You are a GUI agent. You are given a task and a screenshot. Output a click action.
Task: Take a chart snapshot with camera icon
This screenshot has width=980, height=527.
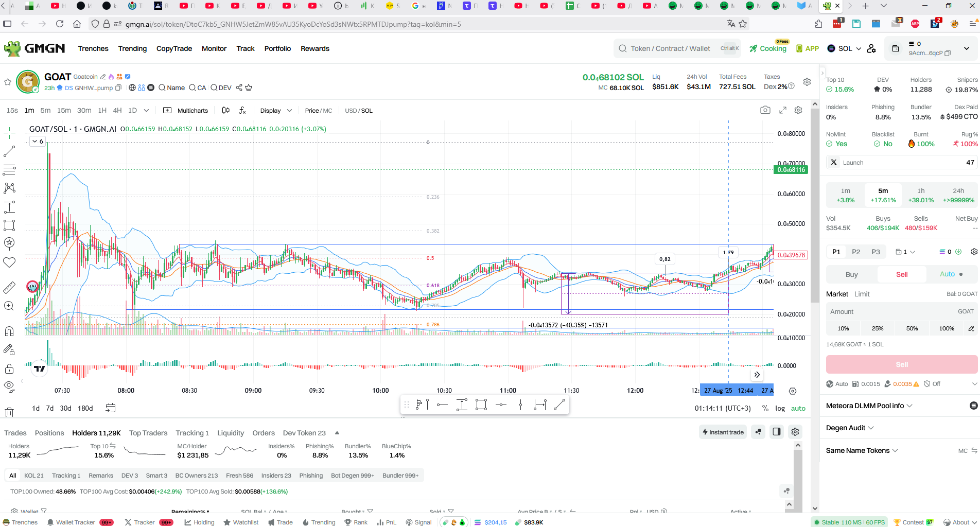(x=765, y=110)
